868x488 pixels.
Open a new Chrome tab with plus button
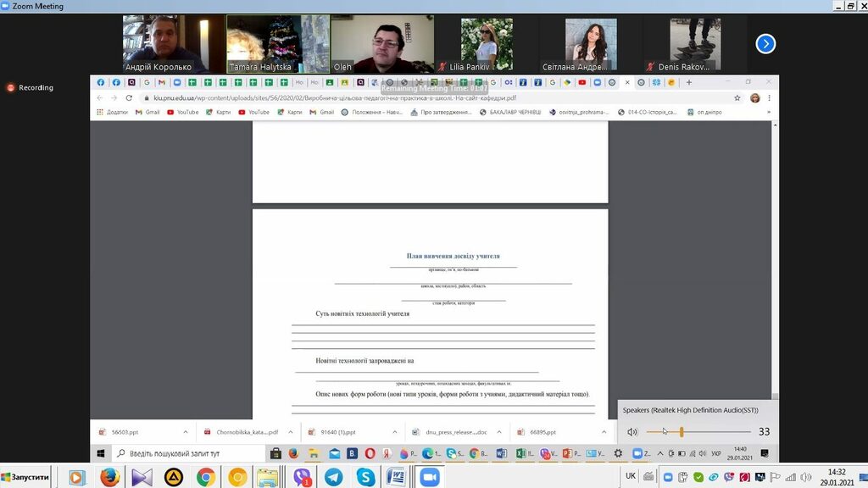pos(689,82)
